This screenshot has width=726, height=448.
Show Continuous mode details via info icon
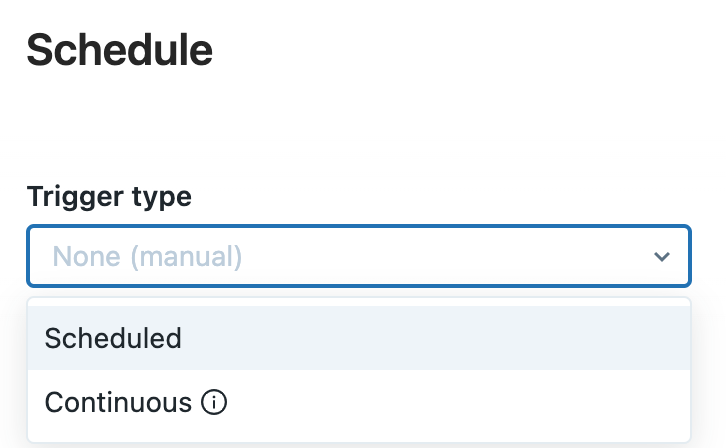point(214,403)
